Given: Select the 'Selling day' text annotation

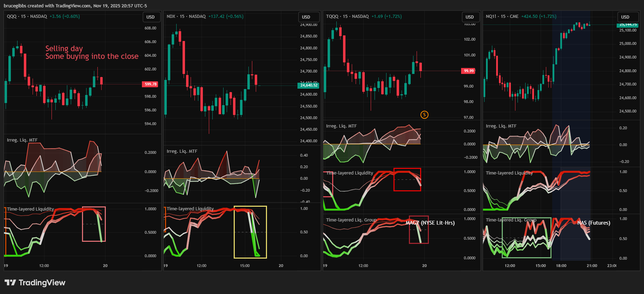Looking at the screenshot, I should (x=64, y=48).
